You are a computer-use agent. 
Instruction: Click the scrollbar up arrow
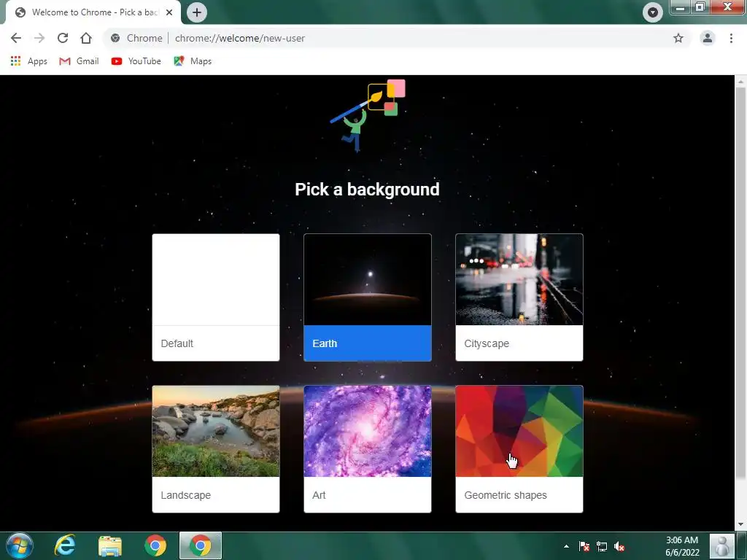[x=740, y=82]
